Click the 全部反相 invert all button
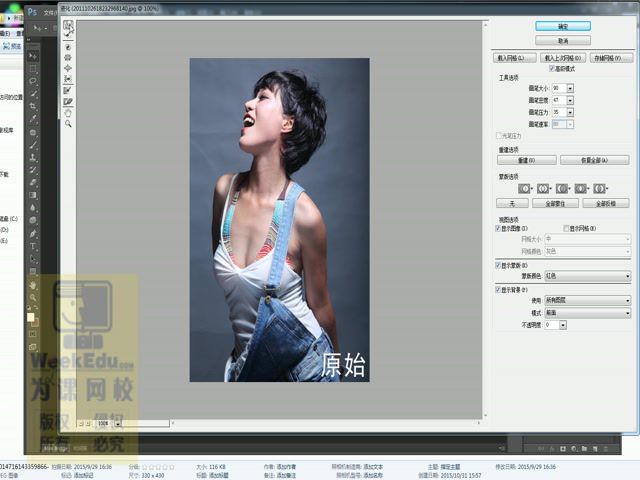This screenshot has height=480, width=640. [606, 203]
